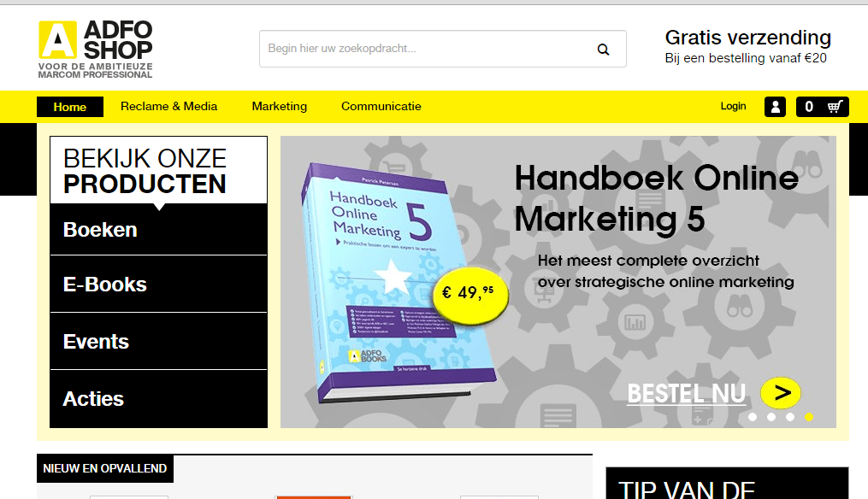
Task: Open the Communicatie menu item
Action: click(381, 106)
